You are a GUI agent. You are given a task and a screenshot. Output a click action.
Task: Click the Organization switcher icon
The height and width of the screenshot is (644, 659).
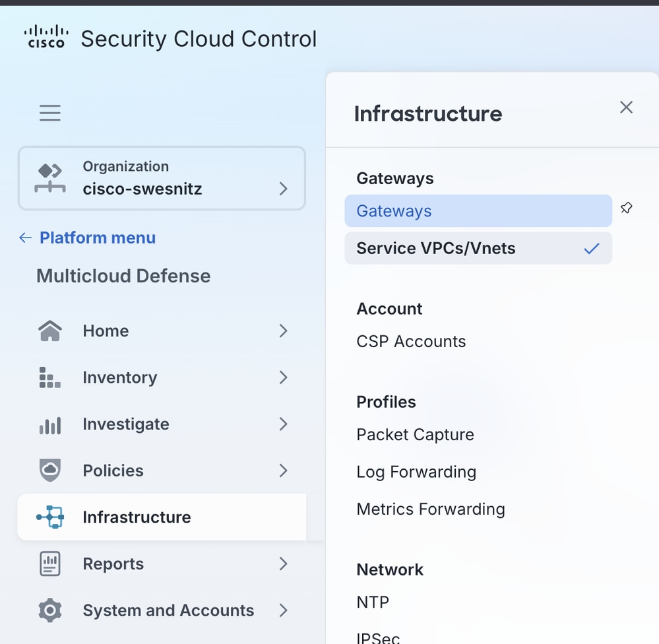pos(50,178)
